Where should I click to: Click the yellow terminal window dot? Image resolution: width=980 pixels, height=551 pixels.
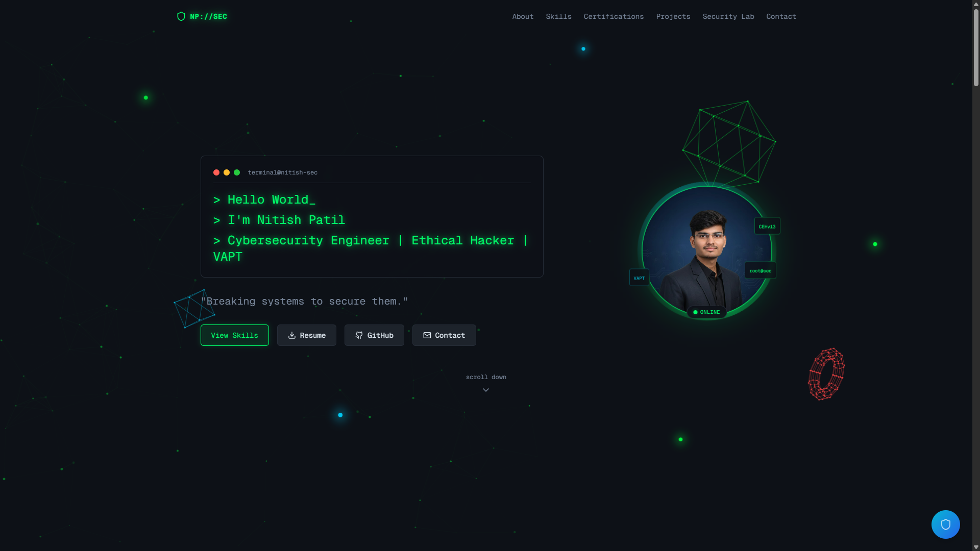point(227,172)
